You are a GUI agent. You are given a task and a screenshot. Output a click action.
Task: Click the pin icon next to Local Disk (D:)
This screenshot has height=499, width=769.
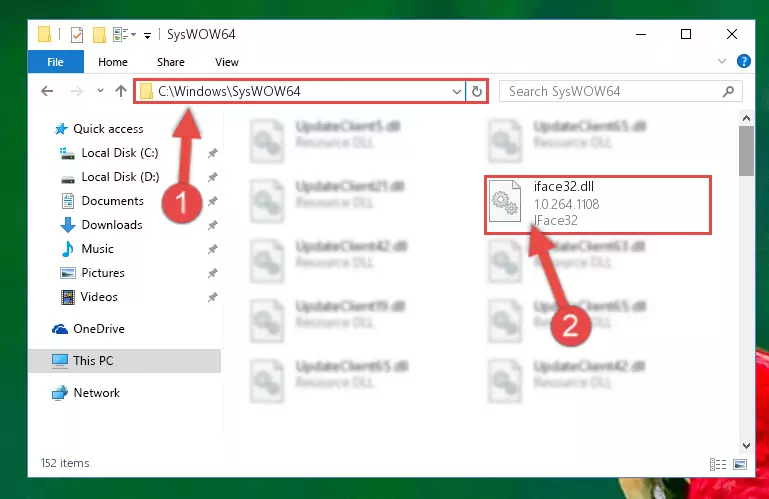(x=212, y=177)
